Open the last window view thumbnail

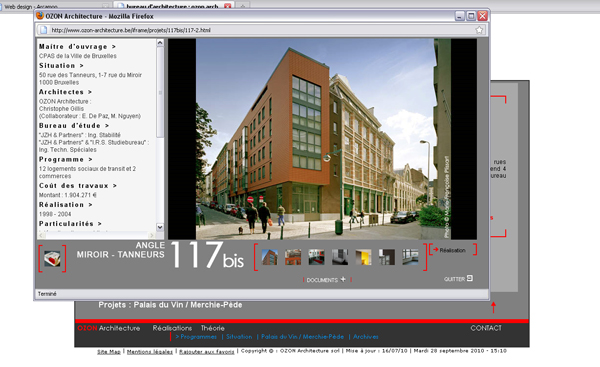point(410,257)
